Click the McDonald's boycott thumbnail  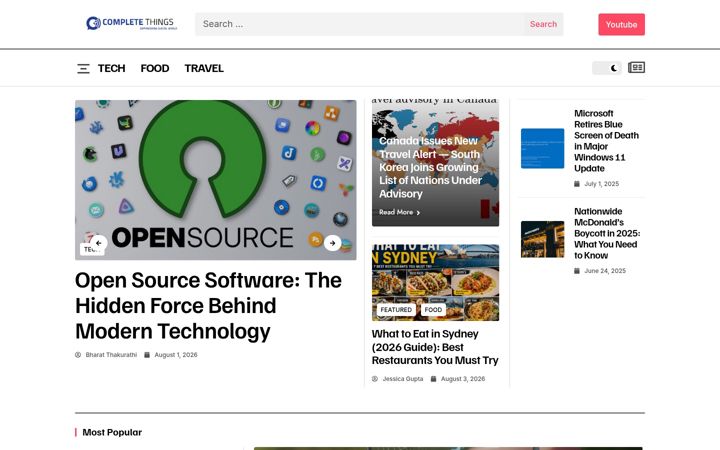click(542, 239)
